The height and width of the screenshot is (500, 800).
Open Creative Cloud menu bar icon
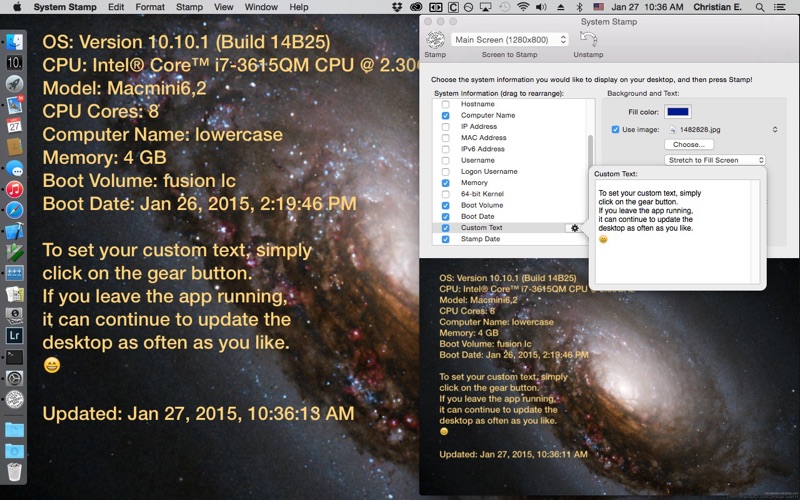pyautogui.click(x=416, y=7)
